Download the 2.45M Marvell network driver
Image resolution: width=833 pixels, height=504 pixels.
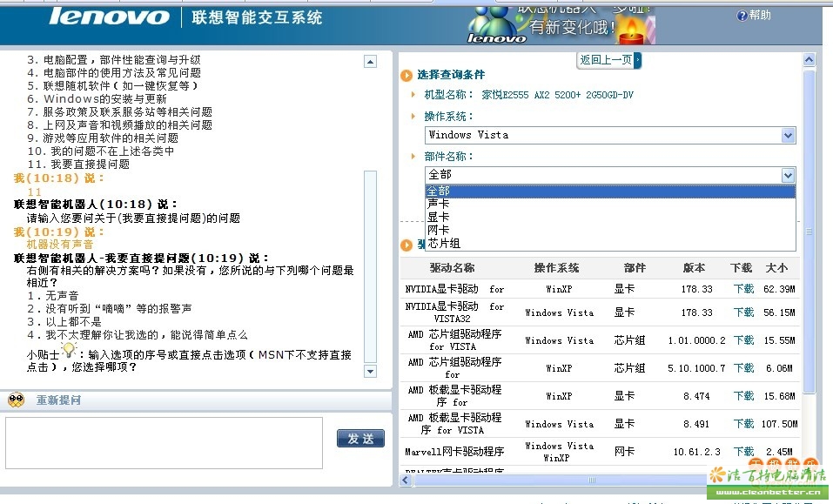[x=743, y=452]
